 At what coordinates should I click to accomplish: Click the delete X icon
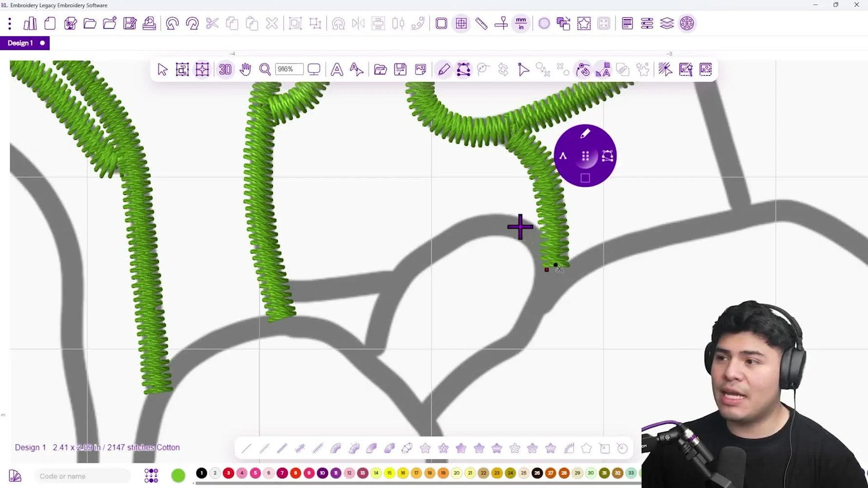click(272, 23)
